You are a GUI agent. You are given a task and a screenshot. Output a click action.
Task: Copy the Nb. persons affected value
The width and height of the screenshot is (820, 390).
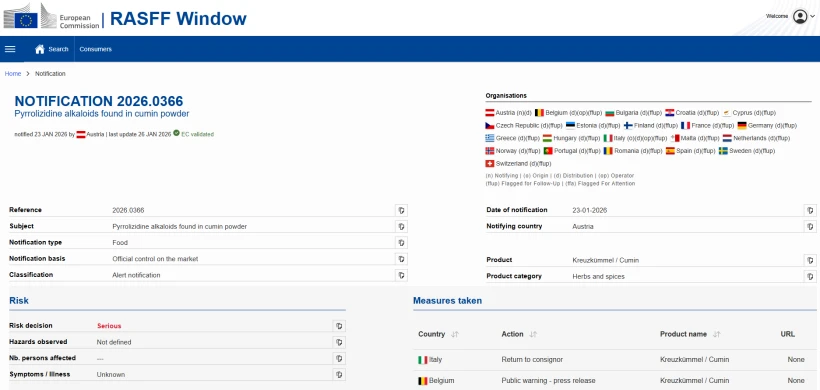tap(339, 358)
